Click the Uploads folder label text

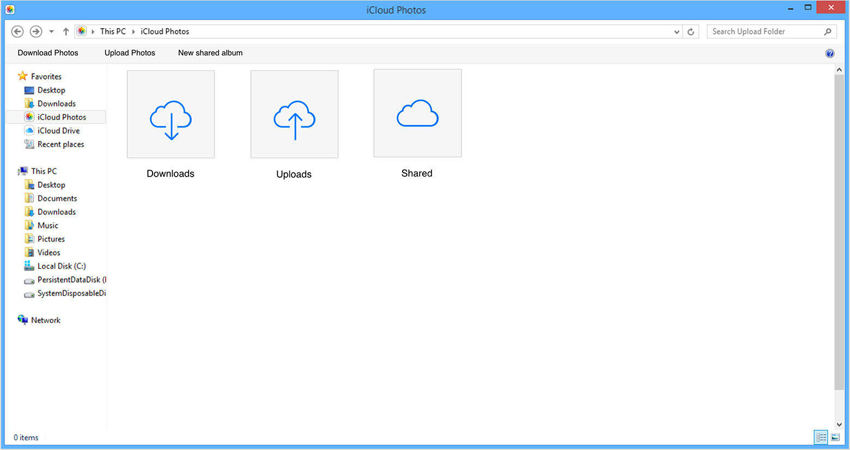[x=294, y=175]
